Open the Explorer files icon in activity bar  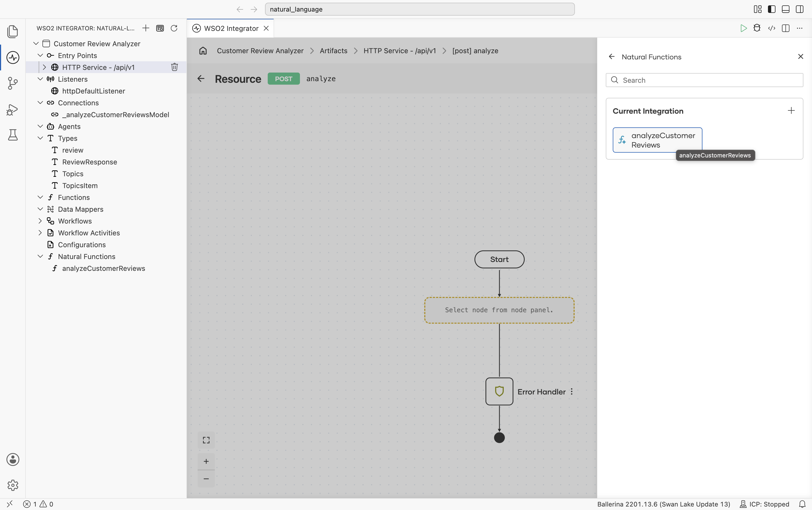(x=13, y=31)
